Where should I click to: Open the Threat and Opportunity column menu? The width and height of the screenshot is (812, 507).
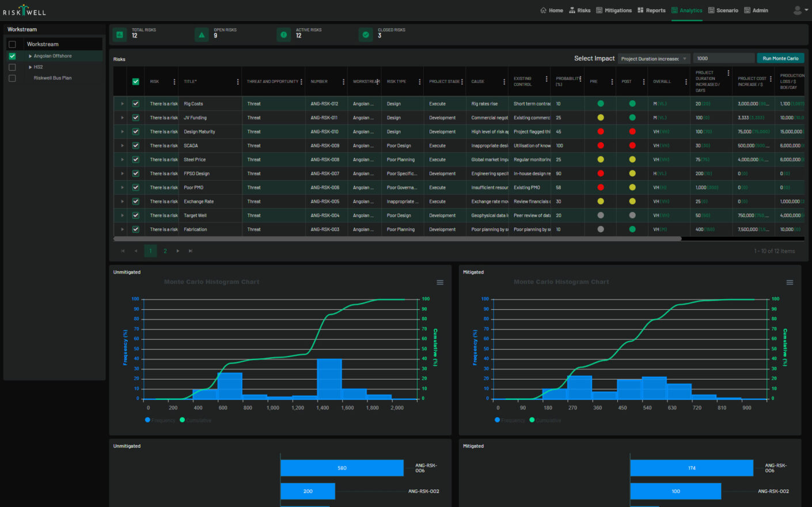click(x=301, y=82)
